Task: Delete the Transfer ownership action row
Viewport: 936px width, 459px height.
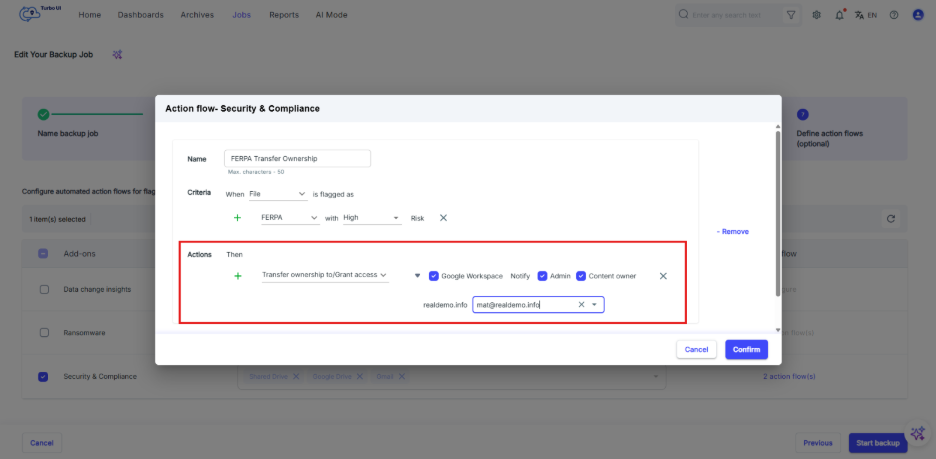Action: (663, 276)
